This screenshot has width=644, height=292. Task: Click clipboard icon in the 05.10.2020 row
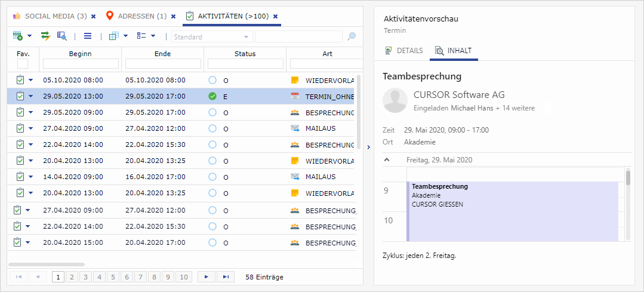pyautogui.click(x=20, y=80)
